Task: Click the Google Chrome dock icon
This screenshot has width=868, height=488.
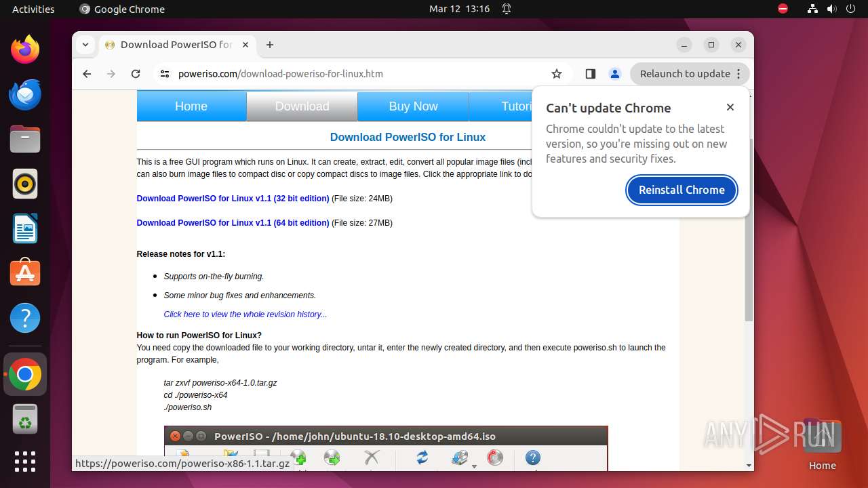Action: coord(25,374)
